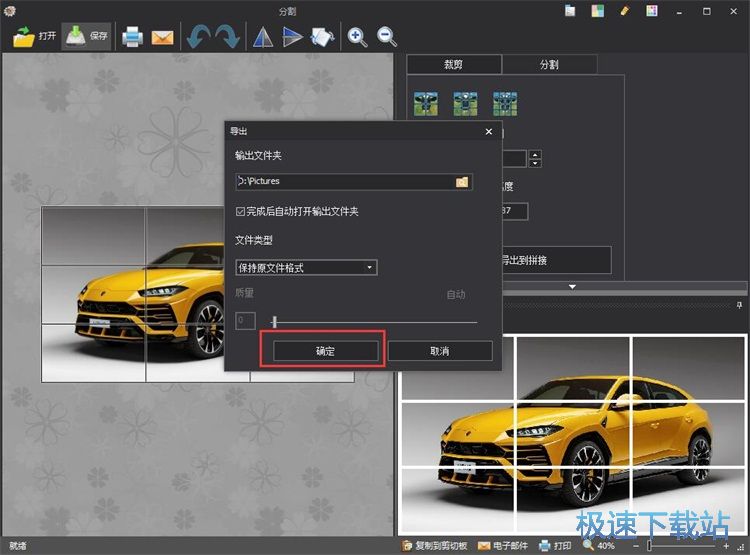Click the 自动 label beside quality
Viewport: 750px width, 555px height.
456,294
